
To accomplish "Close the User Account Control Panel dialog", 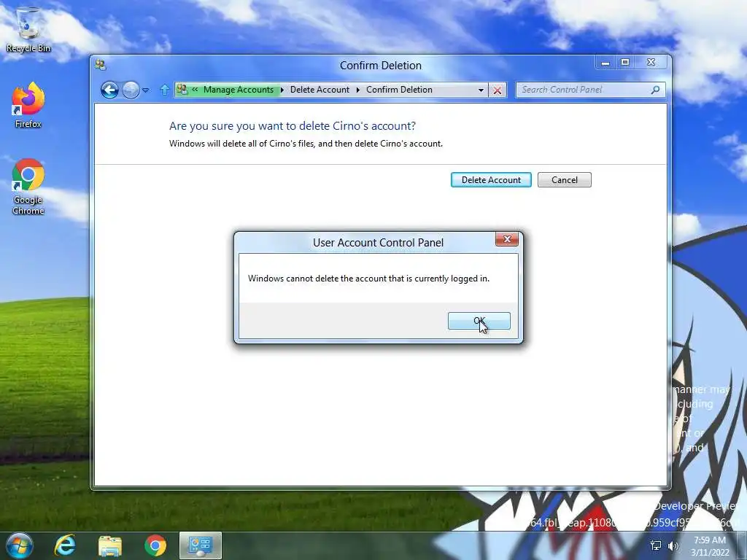I will [507, 239].
